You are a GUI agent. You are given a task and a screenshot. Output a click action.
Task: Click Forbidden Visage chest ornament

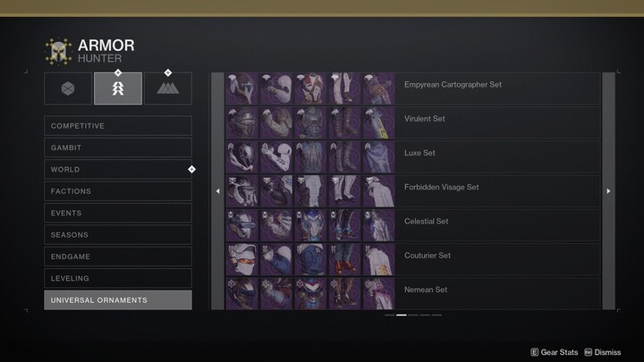(x=310, y=191)
